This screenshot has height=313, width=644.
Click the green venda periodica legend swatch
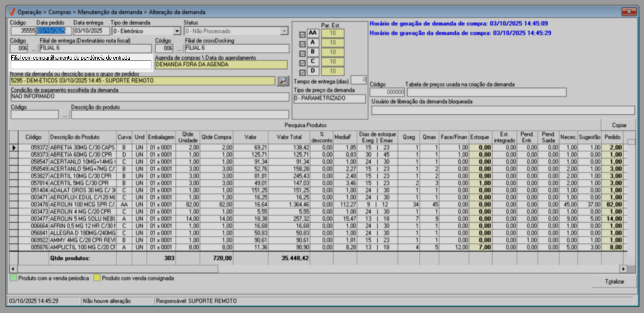click(x=14, y=278)
